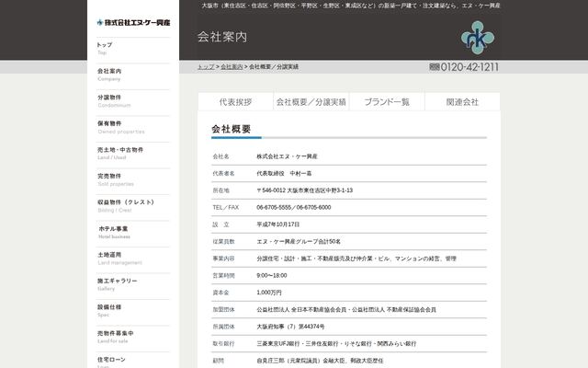
Task: Click business hours 9:00〜18:00
Action: point(272,276)
